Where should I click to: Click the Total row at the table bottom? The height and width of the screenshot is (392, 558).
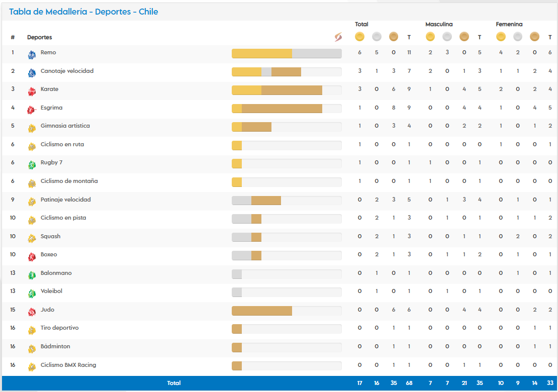(174, 383)
